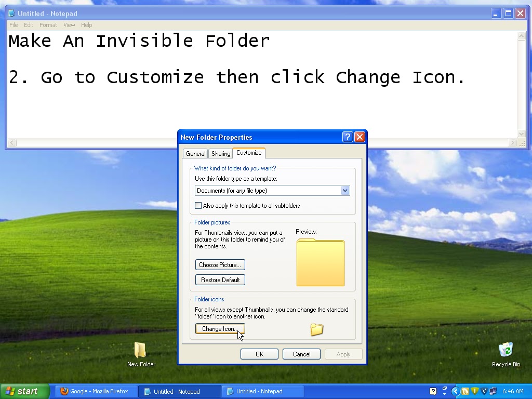The image size is (532, 399).
Task: Click Notepad vertical scrollbar down arrow
Action: pos(522,134)
